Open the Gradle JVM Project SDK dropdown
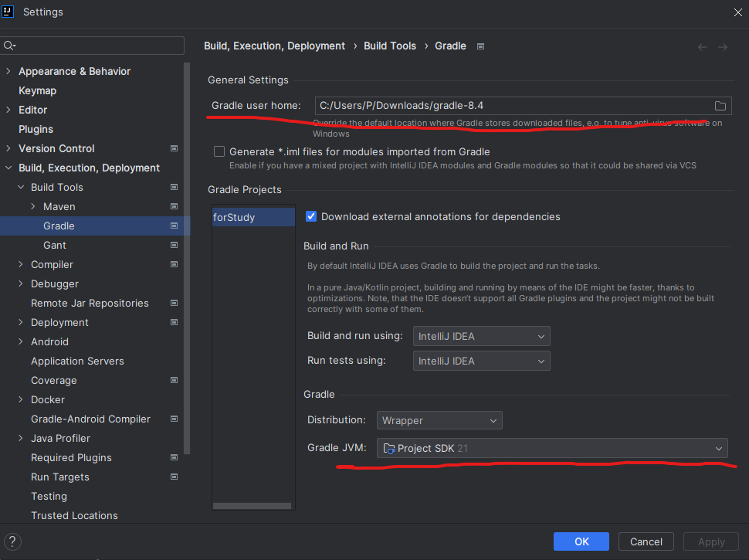749x560 pixels. (552, 448)
